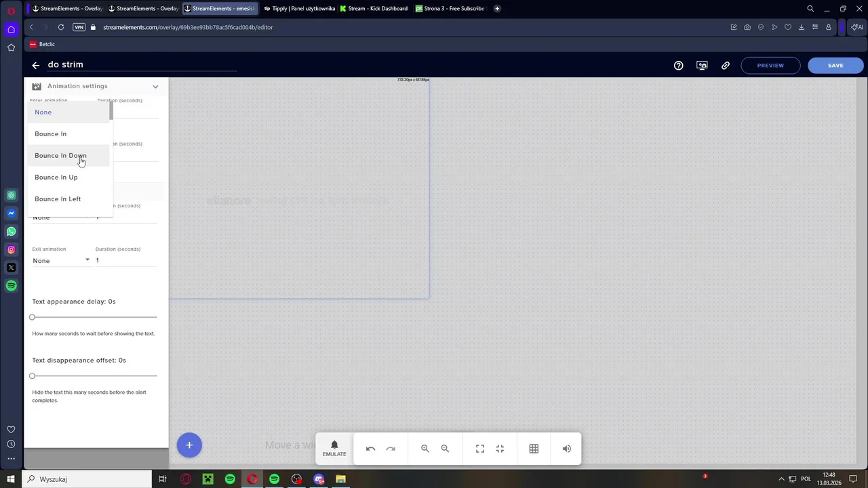The image size is (868, 488).
Task: Zoom out on the canvas
Action: (445, 449)
